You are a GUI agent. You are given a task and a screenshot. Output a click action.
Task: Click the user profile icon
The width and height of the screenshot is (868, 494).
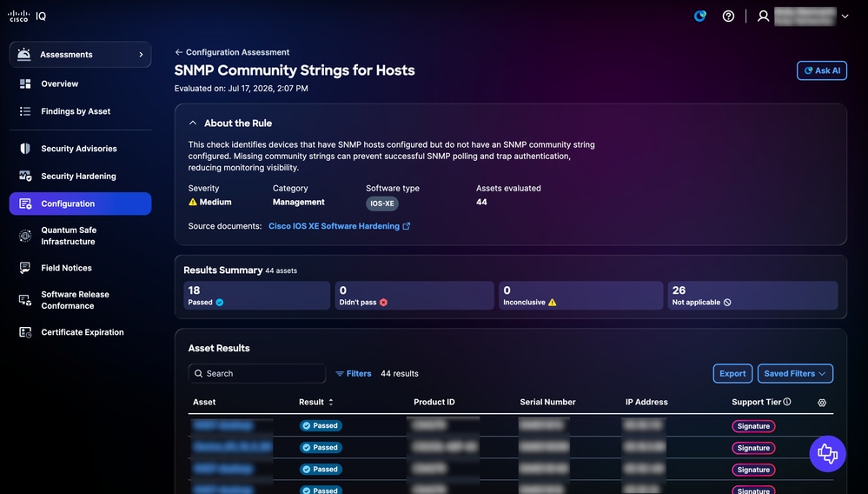pyautogui.click(x=764, y=16)
